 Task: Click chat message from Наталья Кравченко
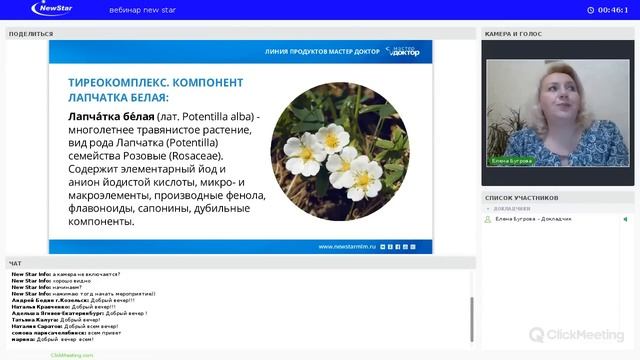tap(64, 307)
